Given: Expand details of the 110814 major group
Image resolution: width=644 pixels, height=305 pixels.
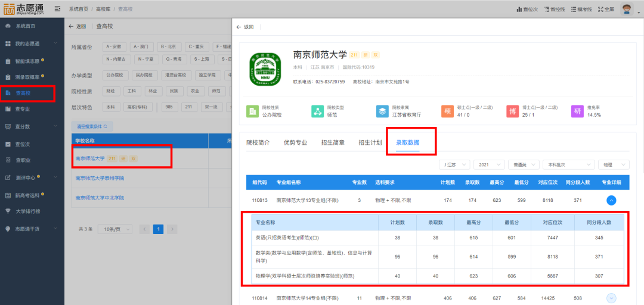Looking at the screenshot, I should point(611,298).
